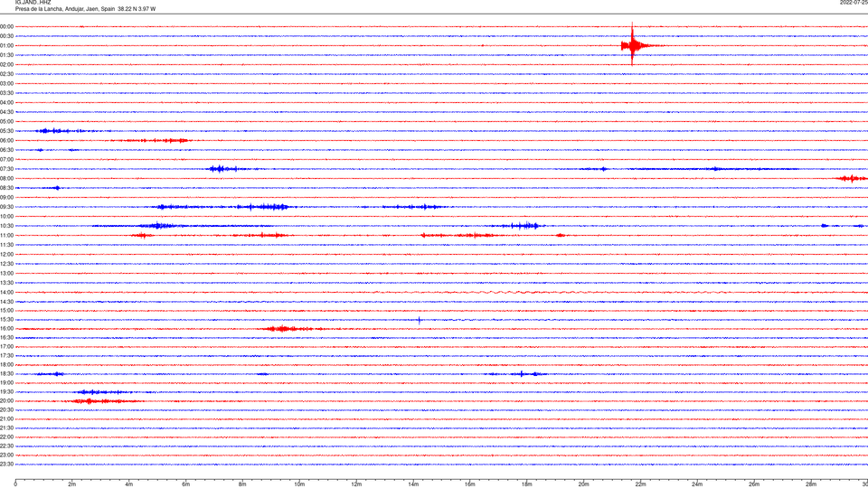Select the 23:30 trace time label
Viewport: 868px width, 488px height.
pos(6,465)
